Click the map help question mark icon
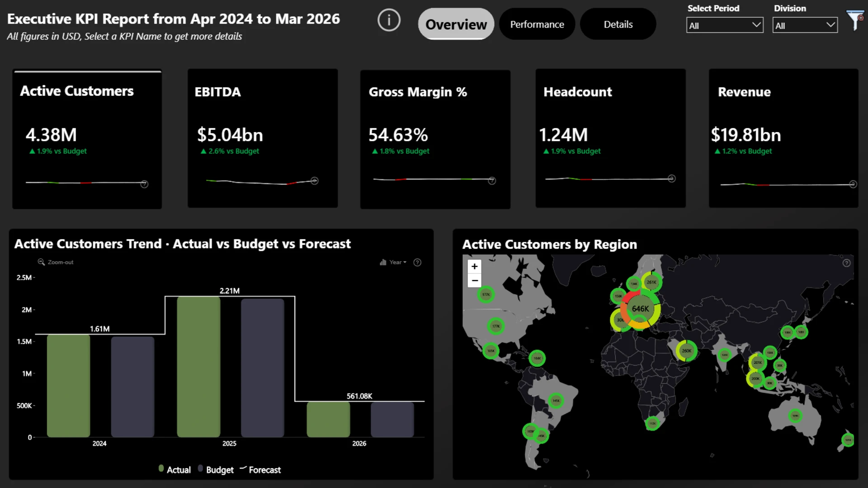The image size is (868, 488). [x=846, y=263]
